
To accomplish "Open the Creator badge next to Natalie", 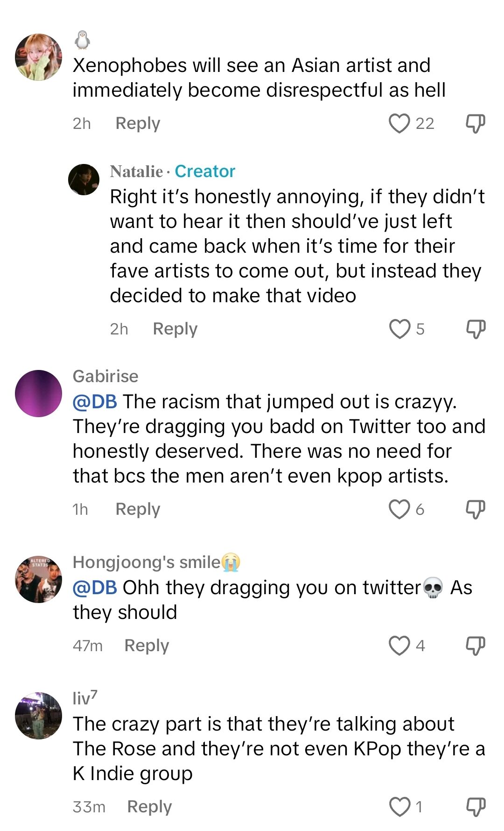I will 205,172.
